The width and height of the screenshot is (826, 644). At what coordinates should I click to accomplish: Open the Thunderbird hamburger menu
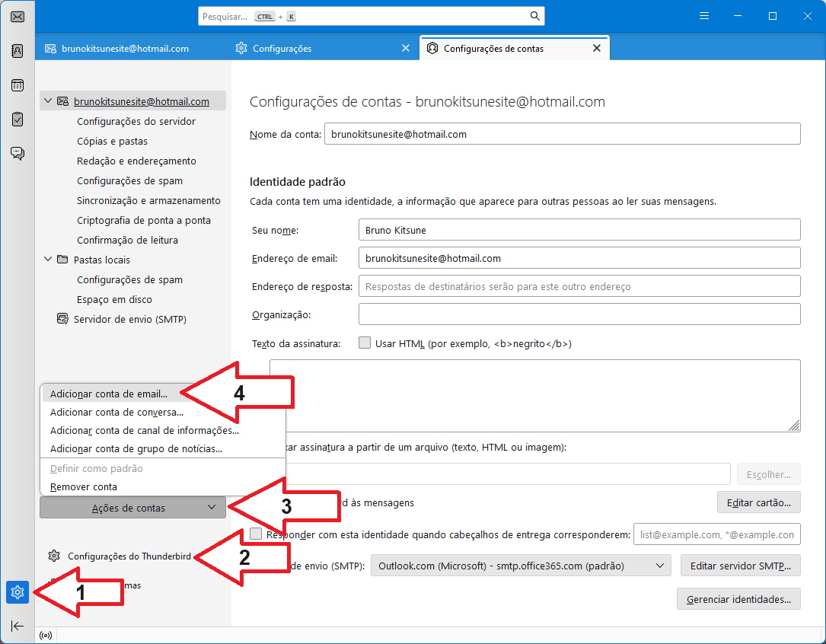[x=703, y=16]
